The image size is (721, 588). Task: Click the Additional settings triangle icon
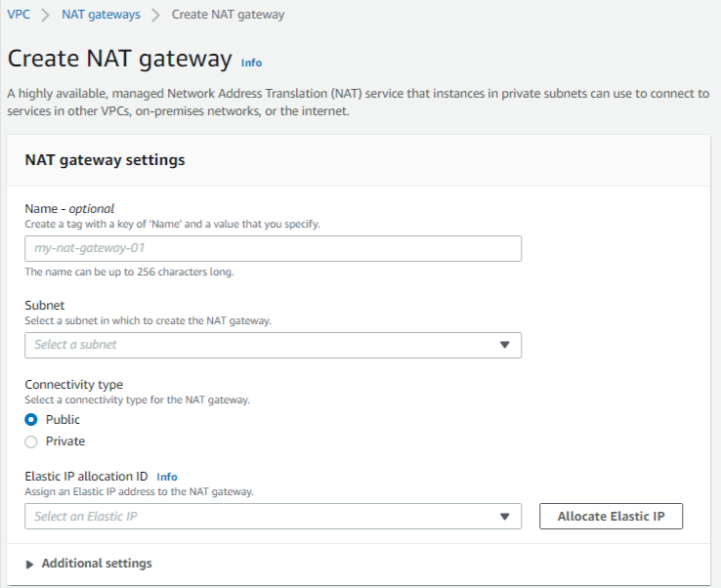pos(29,565)
